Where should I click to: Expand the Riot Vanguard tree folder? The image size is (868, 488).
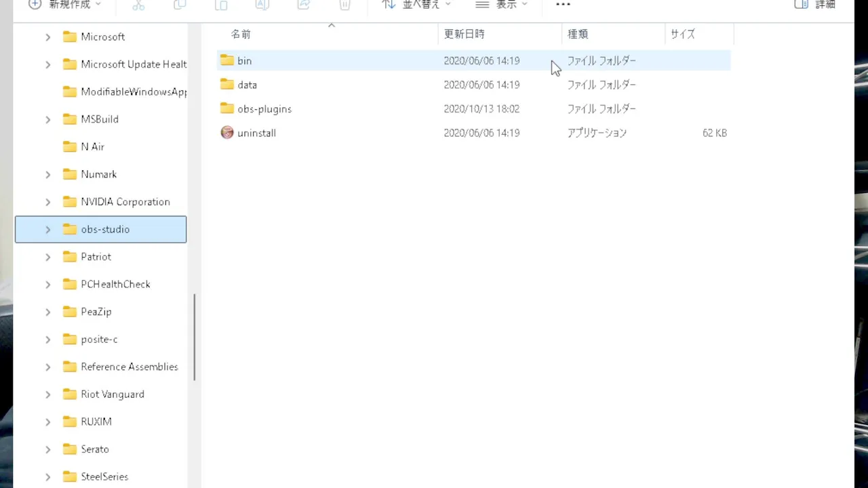[x=47, y=394]
